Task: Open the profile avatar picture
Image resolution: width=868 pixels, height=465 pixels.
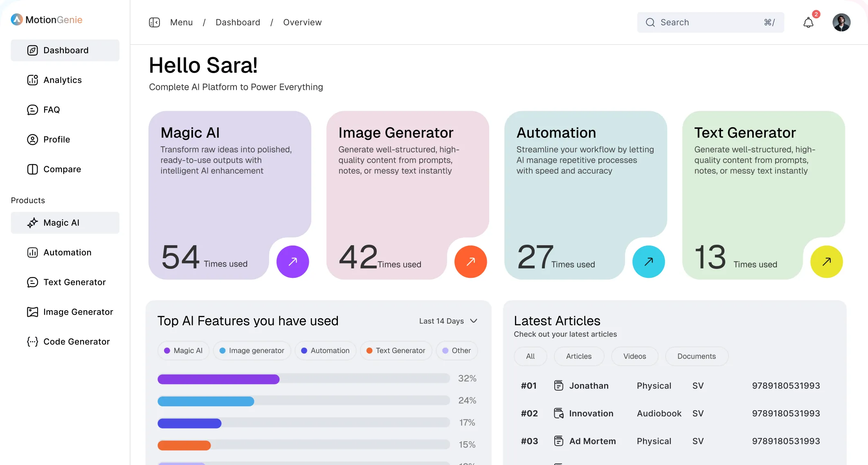Action: click(841, 22)
